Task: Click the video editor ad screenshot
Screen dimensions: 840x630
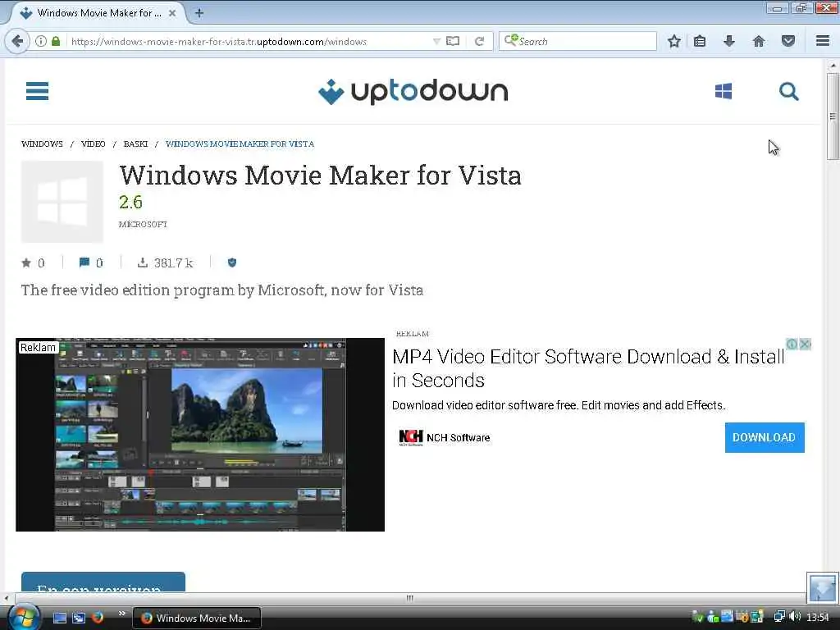Action: pos(200,435)
